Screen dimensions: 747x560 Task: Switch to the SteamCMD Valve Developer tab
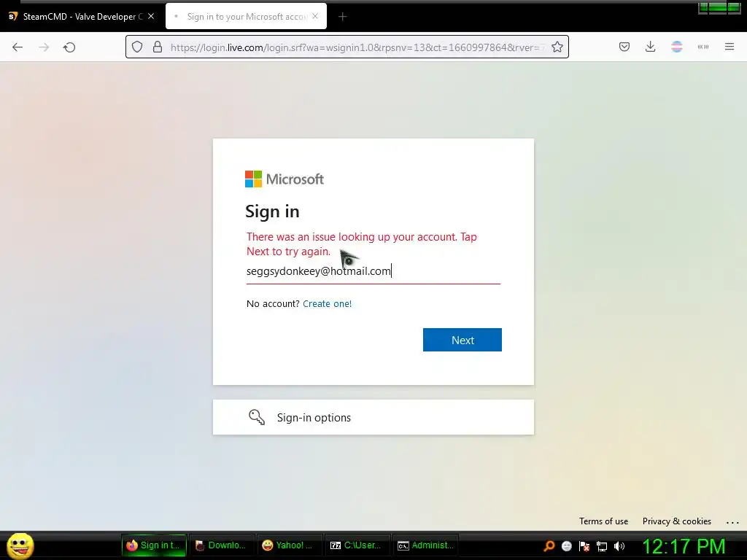pyautogui.click(x=82, y=17)
